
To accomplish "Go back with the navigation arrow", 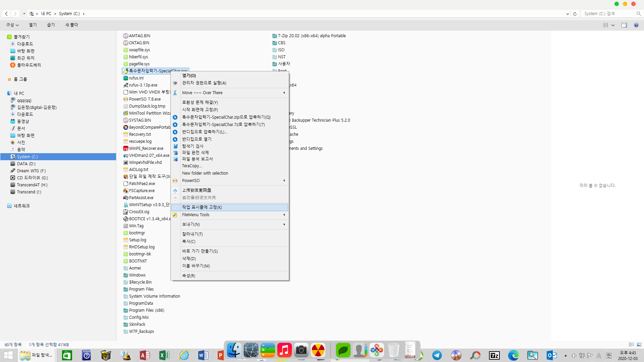I will (6, 14).
